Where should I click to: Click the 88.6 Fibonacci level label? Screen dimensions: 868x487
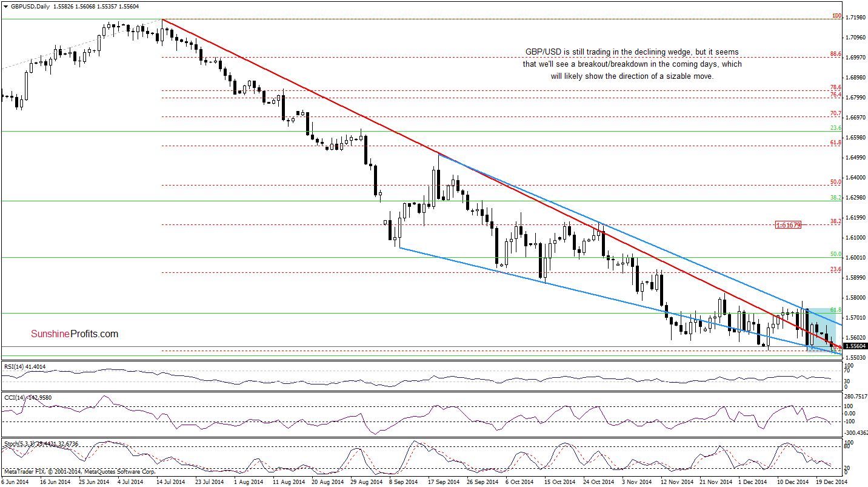[x=835, y=54]
